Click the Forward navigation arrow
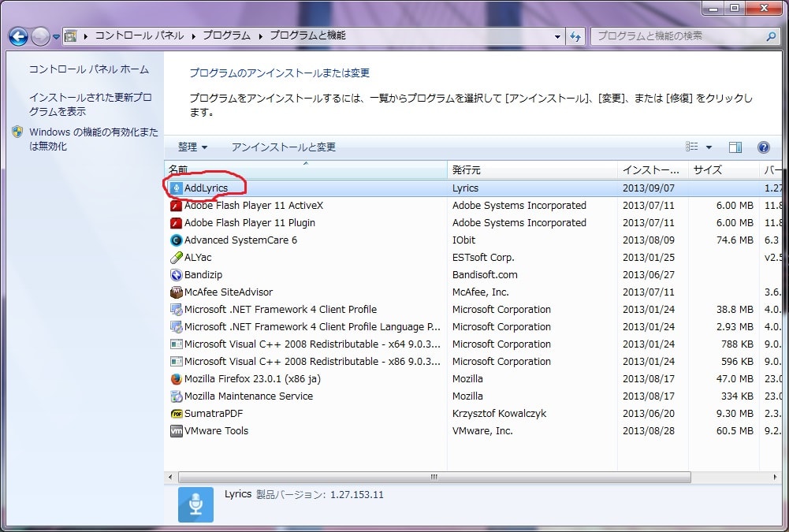This screenshot has height=532, width=789. 40,36
